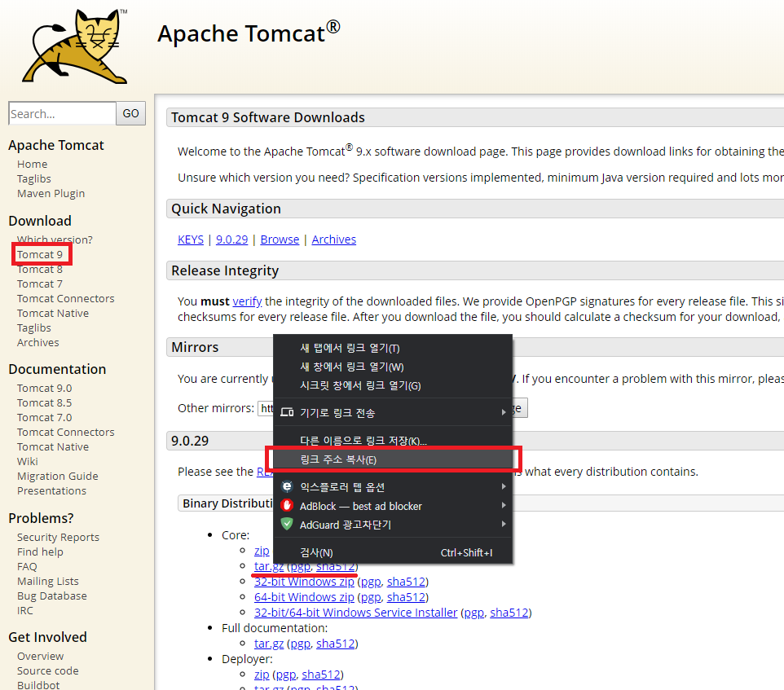Open sha512 for 64-bit Windows zip
The image size is (784, 690).
pos(406,597)
